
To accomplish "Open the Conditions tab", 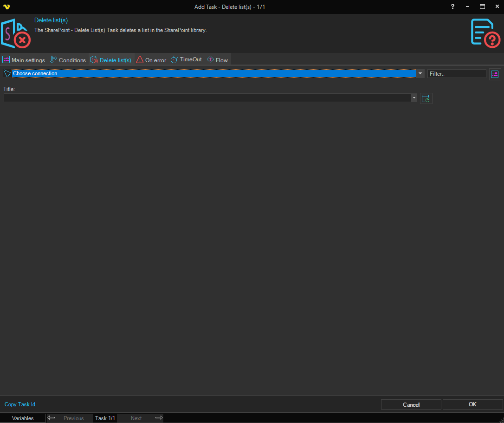I will pyautogui.click(x=68, y=60).
